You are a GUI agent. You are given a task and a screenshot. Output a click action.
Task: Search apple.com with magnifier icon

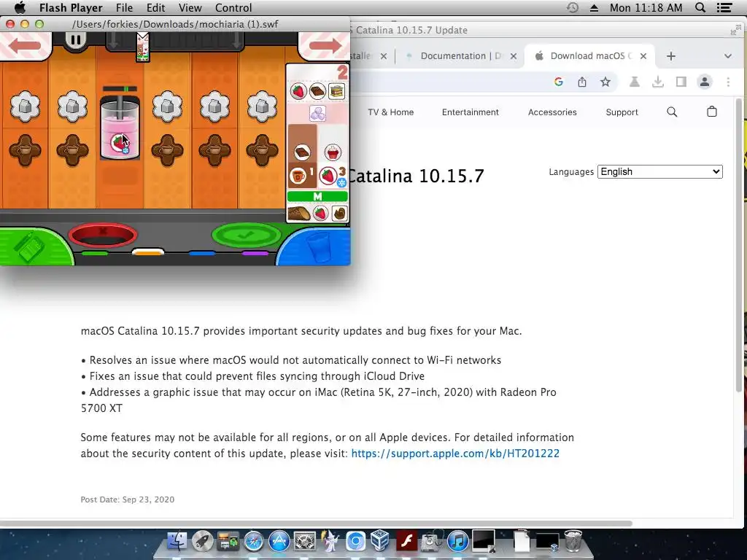pos(672,112)
